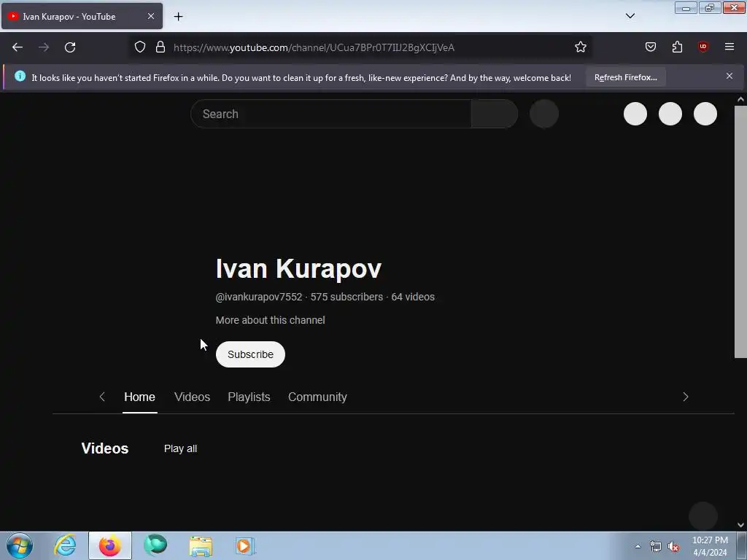Open Windows Explorer folder from taskbar
This screenshot has height=560, width=747.
coord(201,545)
